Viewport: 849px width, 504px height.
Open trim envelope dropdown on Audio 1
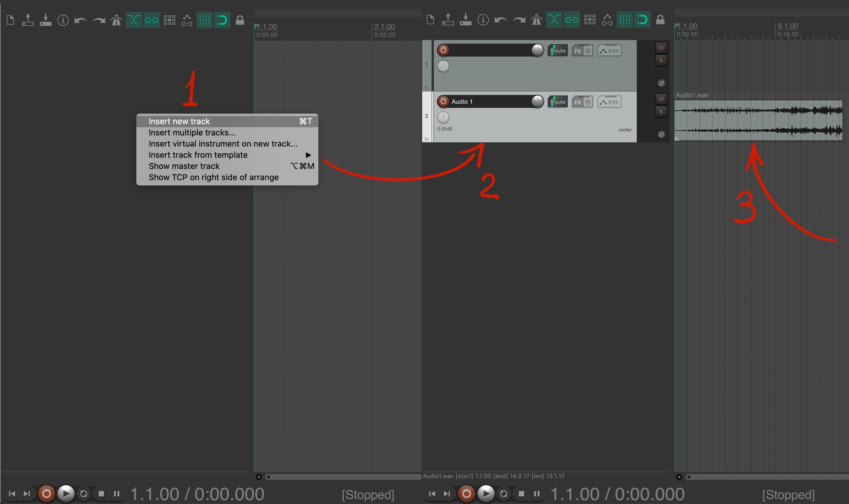[609, 102]
